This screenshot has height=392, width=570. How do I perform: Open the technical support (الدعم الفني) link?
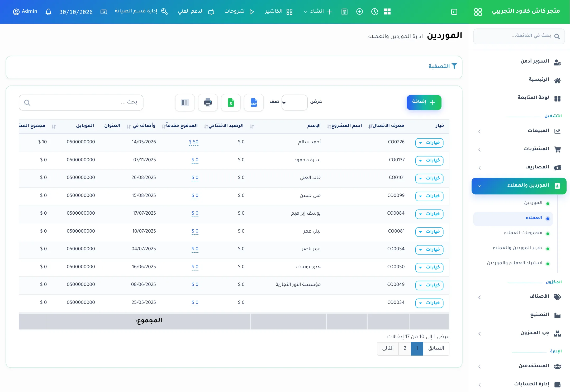pyautogui.click(x=196, y=12)
